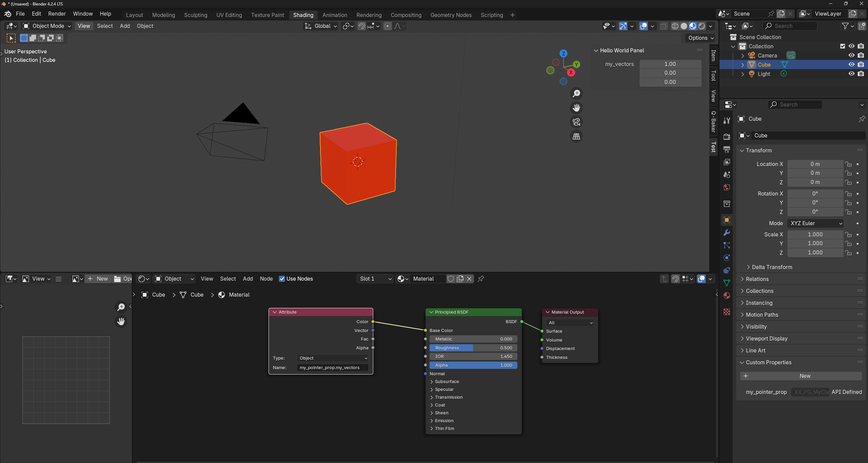Toggle the camera view icon in viewport

pos(576,122)
